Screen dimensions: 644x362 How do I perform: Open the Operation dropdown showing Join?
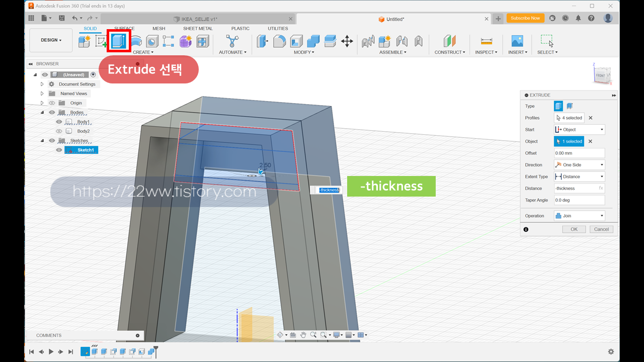[x=580, y=216]
